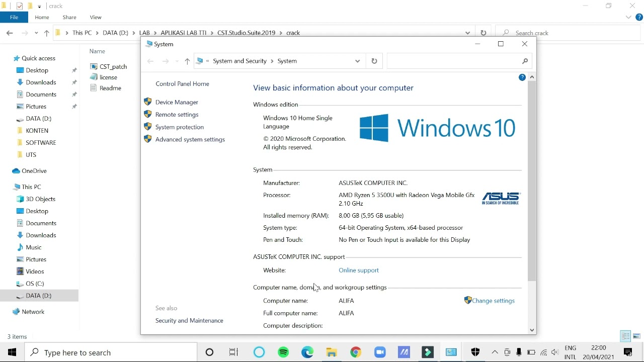Viewport: 644px width, 362px height.
Task: Open volume control in system tray
Action: [555, 352]
